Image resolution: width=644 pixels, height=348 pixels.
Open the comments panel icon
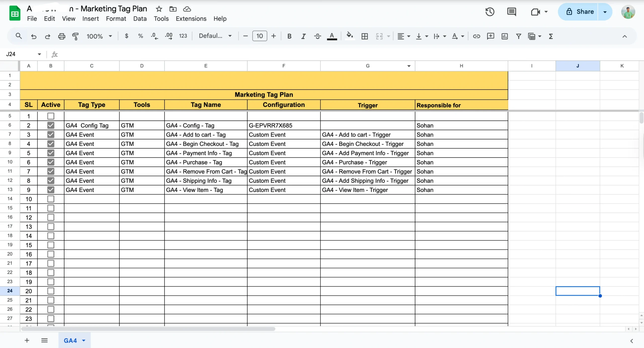click(511, 12)
